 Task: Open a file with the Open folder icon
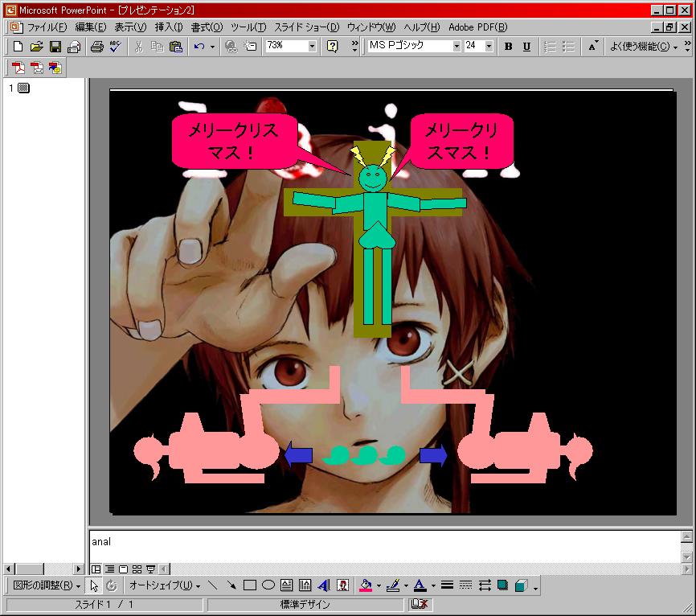tap(37, 47)
